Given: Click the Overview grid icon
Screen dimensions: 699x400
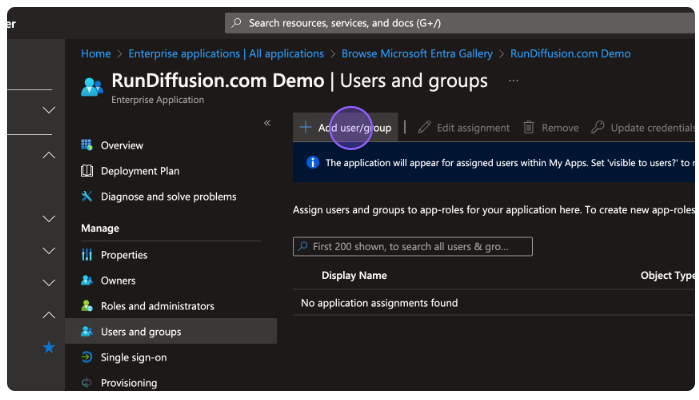Looking at the screenshot, I should tap(87, 146).
